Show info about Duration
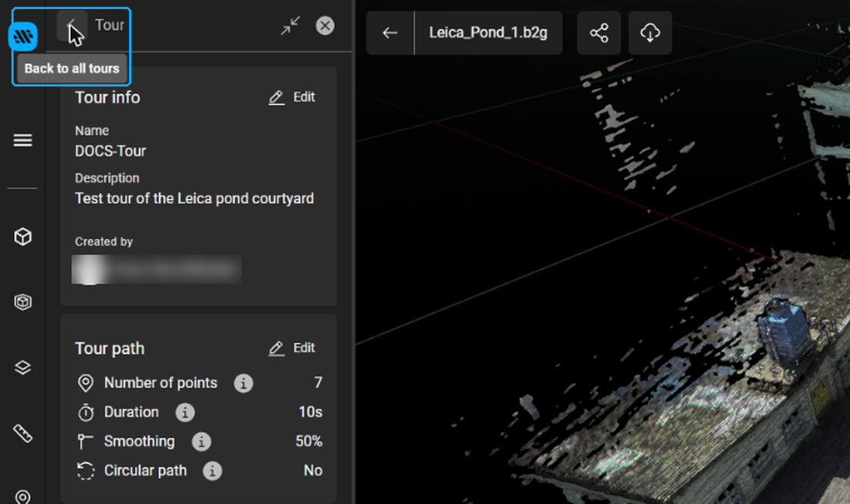The width and height of the screenshot is (850, 504). 185,412
